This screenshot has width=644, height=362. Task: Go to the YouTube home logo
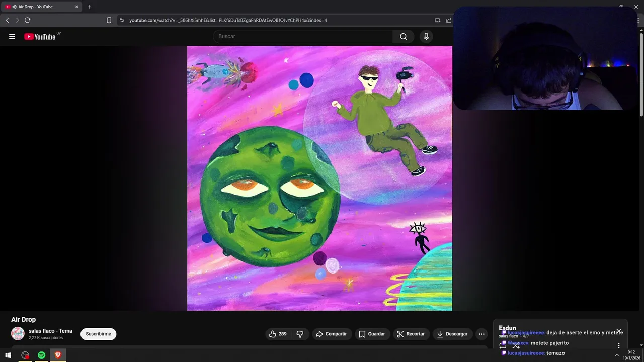click(x=40, y=36)
